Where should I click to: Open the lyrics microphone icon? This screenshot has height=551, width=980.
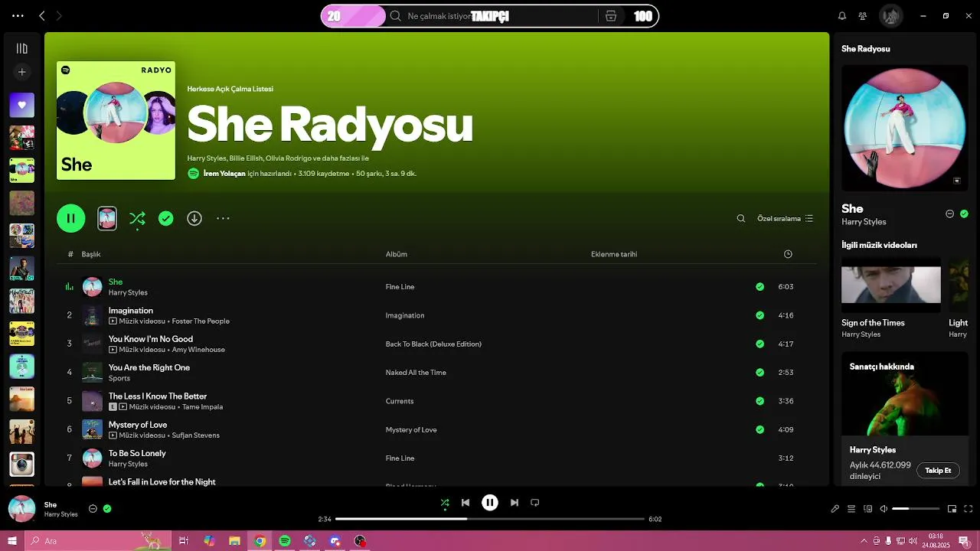(835, 509)
